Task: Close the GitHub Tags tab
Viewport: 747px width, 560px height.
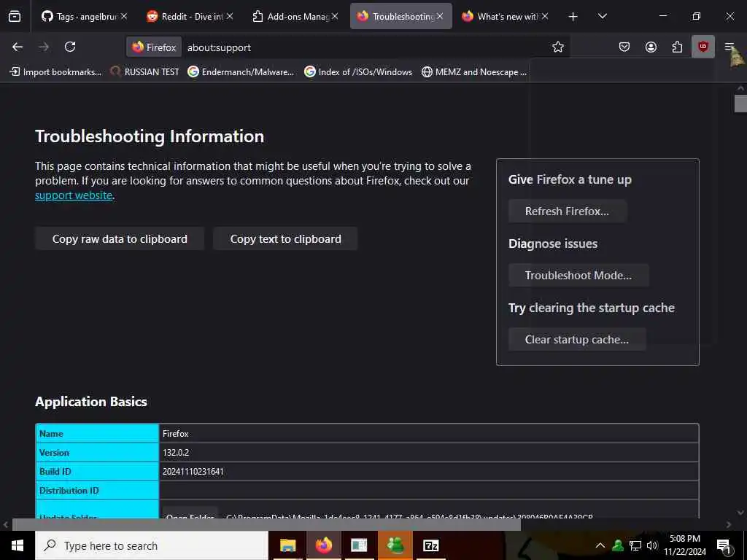Action: pyautogui.click(x=124, y=16)
